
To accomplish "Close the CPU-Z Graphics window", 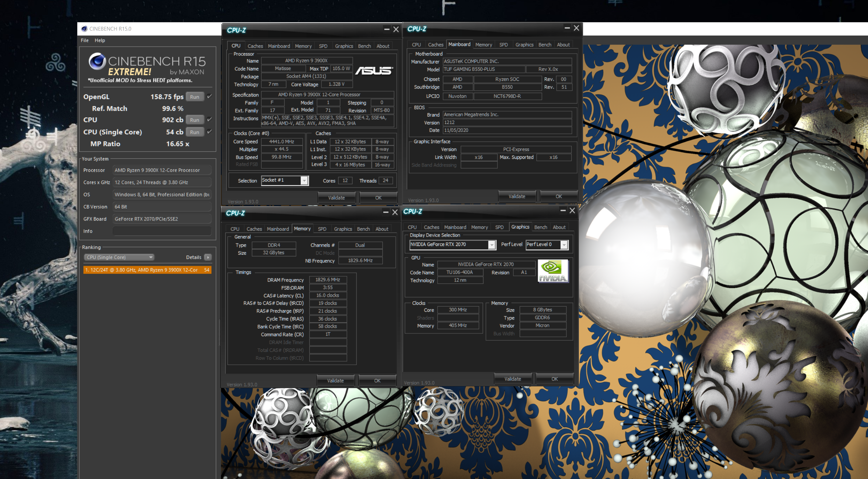I will coord(572,210).
